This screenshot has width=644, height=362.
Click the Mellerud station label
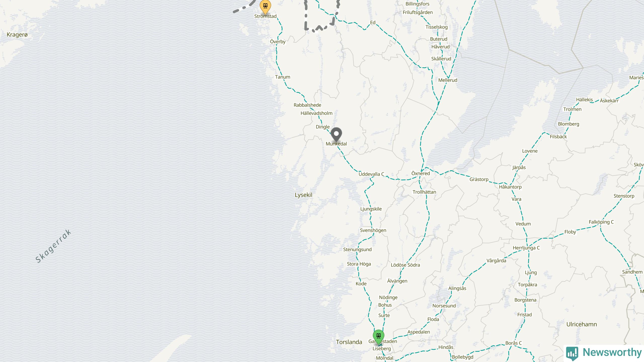pos(448,80)
